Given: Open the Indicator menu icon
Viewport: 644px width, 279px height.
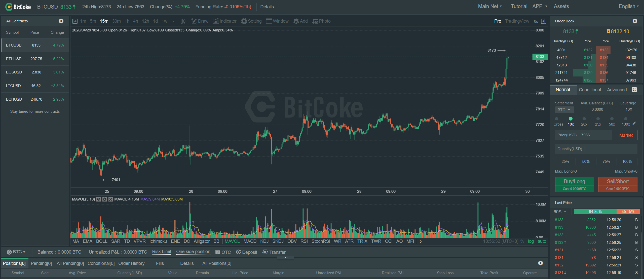Looking at the screenshot, I should (216, 21).
